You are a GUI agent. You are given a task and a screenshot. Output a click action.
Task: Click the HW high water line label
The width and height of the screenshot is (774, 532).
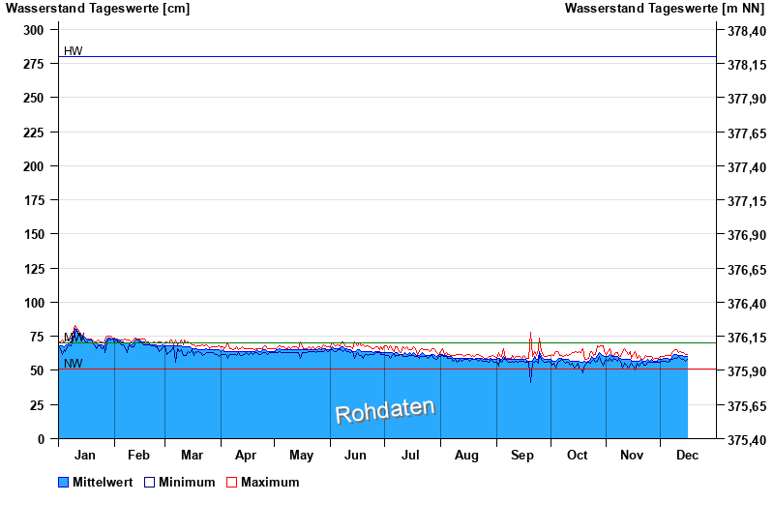pos(74,51)
